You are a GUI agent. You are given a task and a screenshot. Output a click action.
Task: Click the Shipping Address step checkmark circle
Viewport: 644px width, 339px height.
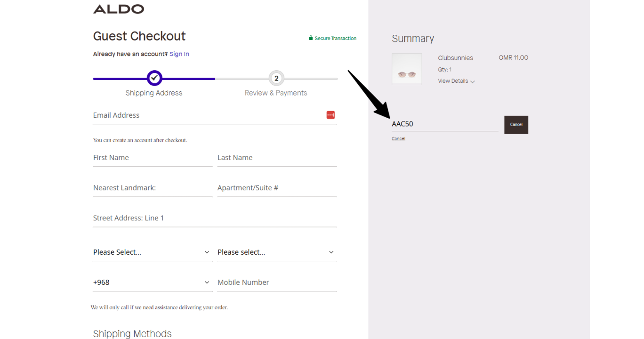coord(154,78)
